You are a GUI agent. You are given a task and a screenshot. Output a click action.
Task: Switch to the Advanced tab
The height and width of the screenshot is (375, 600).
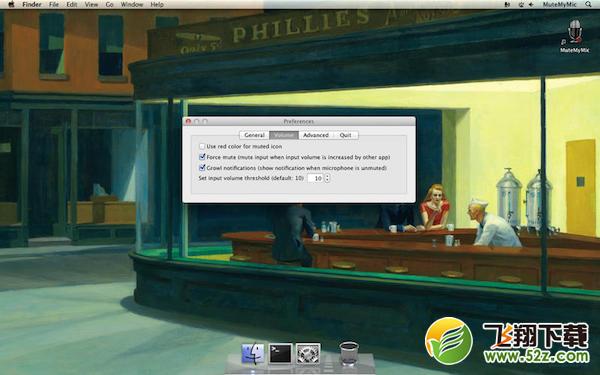coord(316,135)
